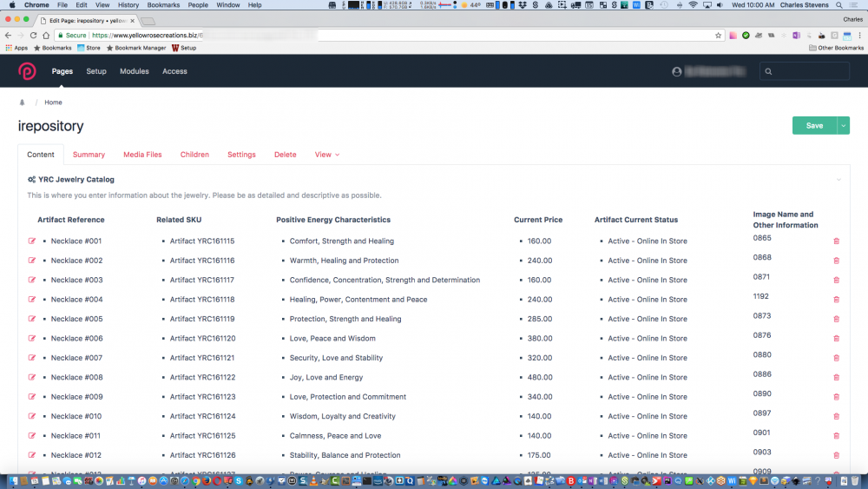
Task: Collapse the YRC Jewelry Catalog field
Action: click(x=838, y=180)
